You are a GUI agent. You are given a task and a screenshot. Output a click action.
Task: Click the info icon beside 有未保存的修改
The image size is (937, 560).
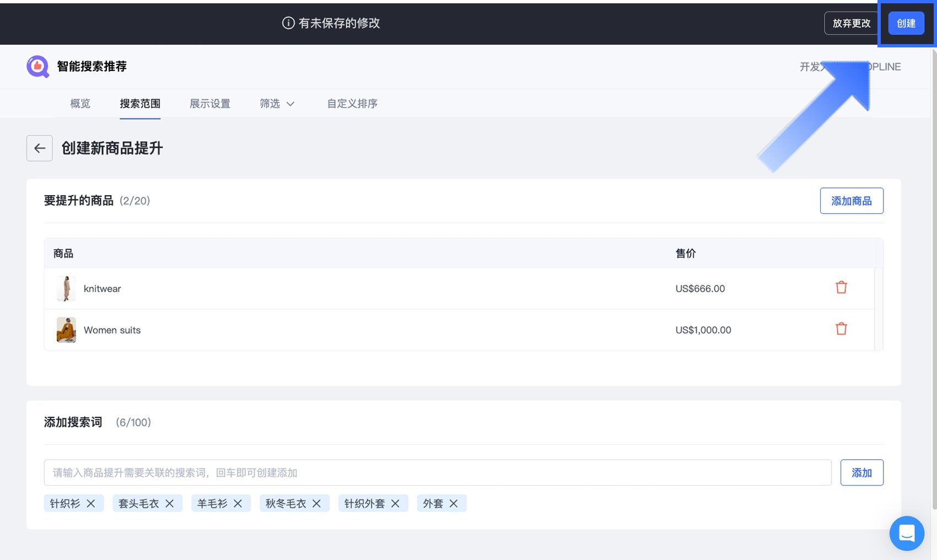click(x=288, y=23)
